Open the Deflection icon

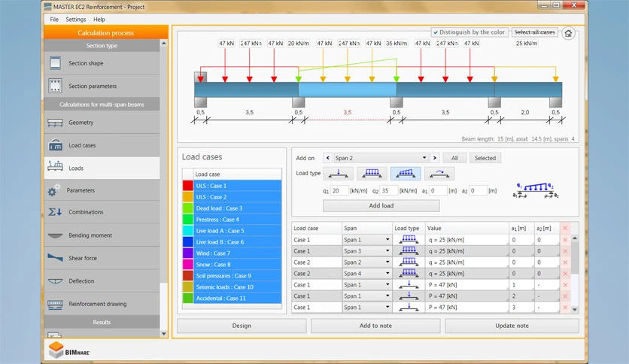(55, 281)
